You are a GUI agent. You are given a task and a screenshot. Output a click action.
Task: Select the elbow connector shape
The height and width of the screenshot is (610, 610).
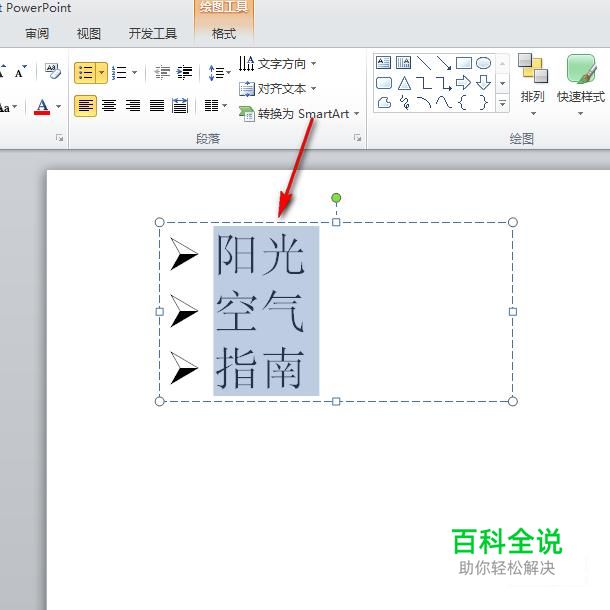(x=424, y=82)
